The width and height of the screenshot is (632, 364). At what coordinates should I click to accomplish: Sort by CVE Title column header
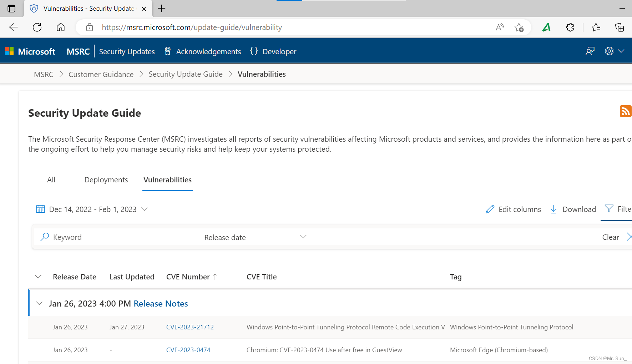click(x=262, y=277)
